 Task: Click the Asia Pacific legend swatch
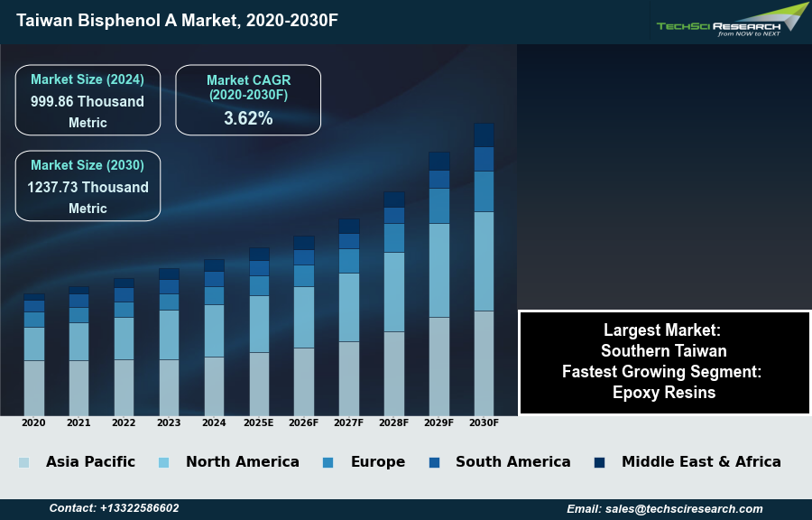pos(23,462)
